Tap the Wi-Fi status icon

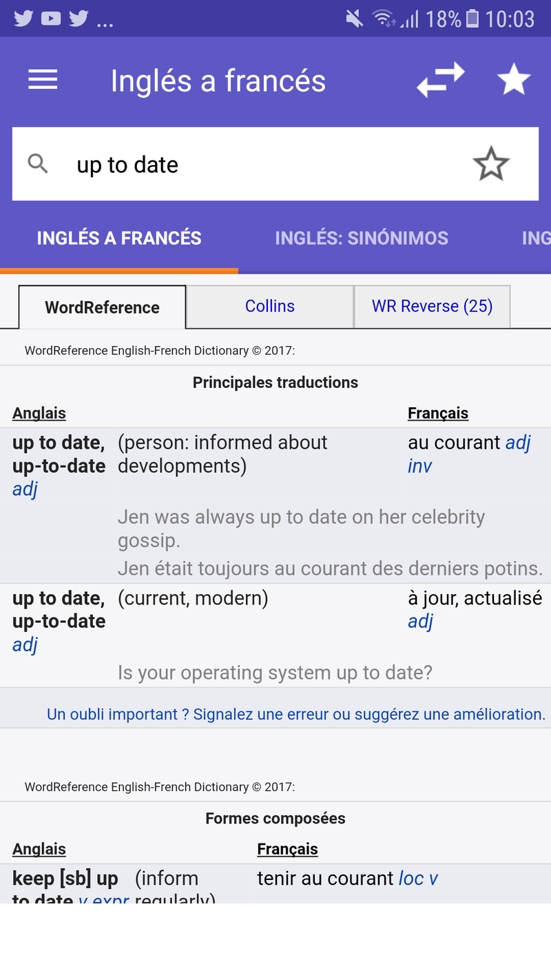[383, 19]
